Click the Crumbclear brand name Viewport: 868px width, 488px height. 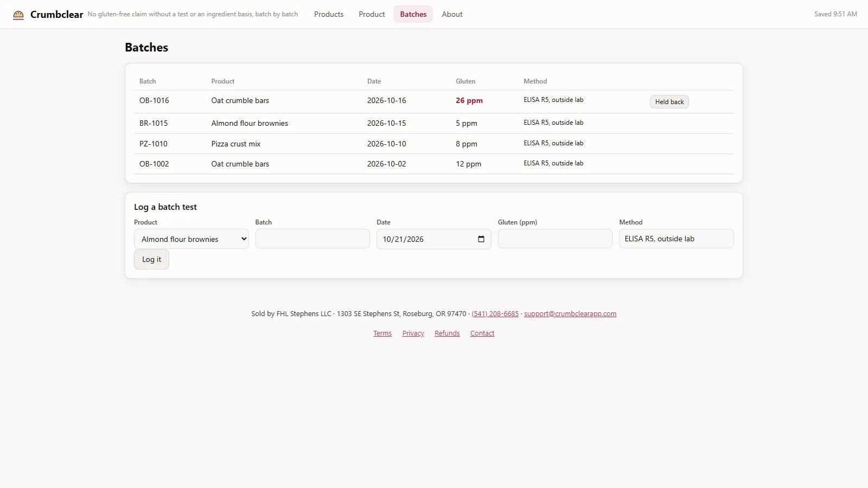57,15
